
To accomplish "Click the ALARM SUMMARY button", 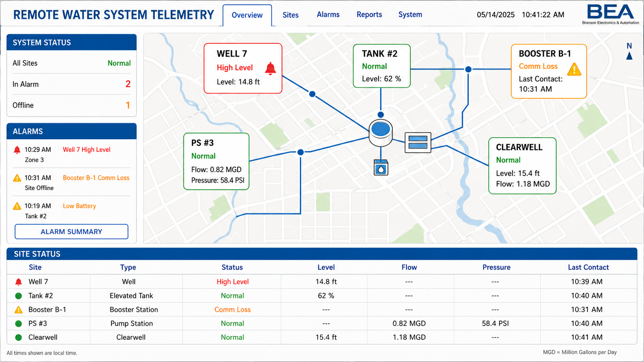I will [72, 232].
